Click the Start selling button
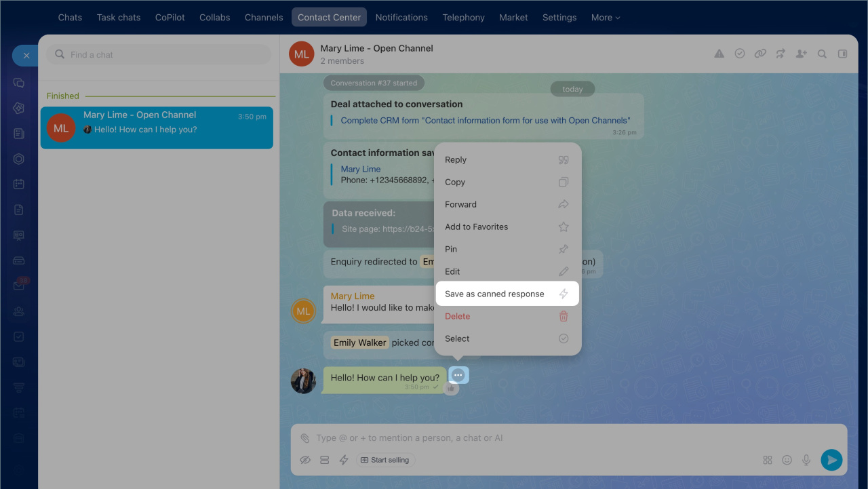 [385, 460]
